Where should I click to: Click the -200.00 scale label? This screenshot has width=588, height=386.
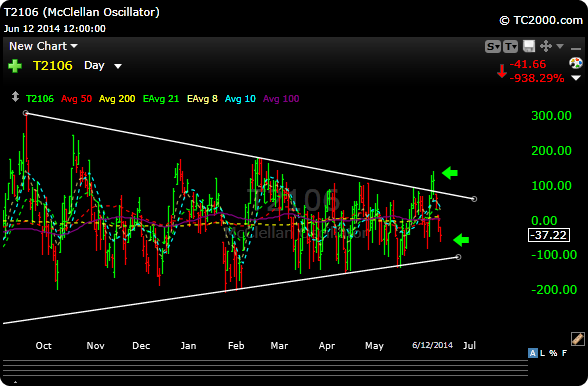point(554,290)
